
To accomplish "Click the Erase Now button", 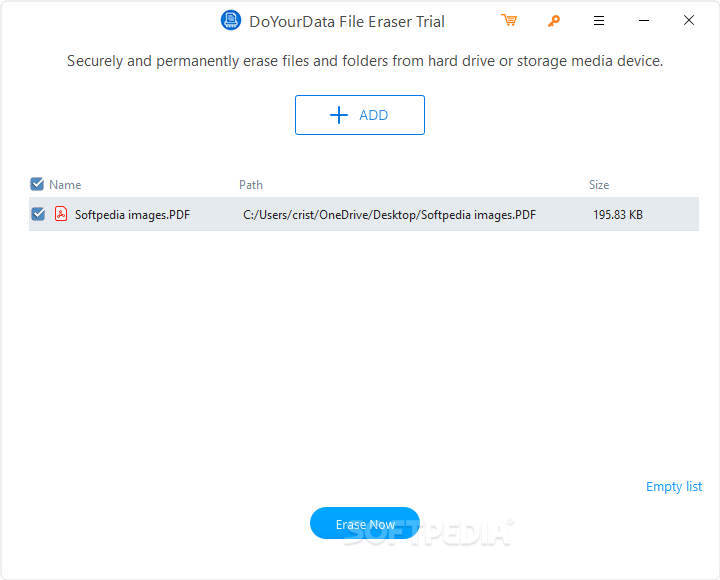I will 365,524.
